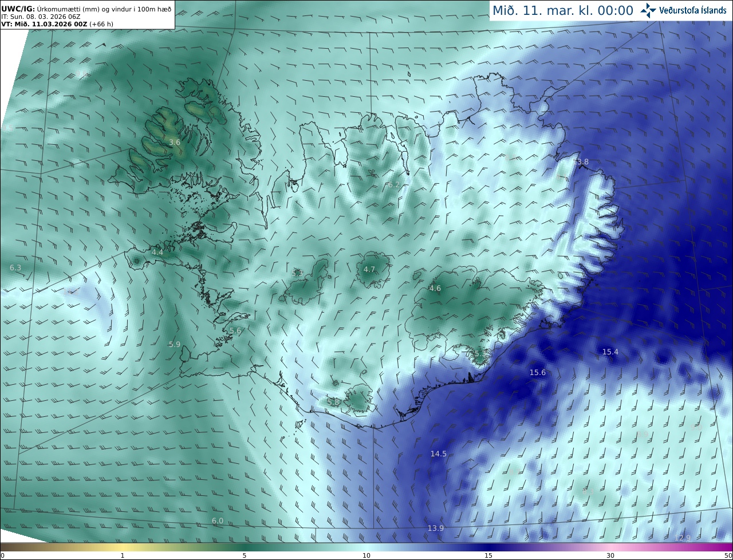The width and height of the screenshot is (733, 560).
Task: Click the 1 tick on the colour scale
Action: point(123,555)
